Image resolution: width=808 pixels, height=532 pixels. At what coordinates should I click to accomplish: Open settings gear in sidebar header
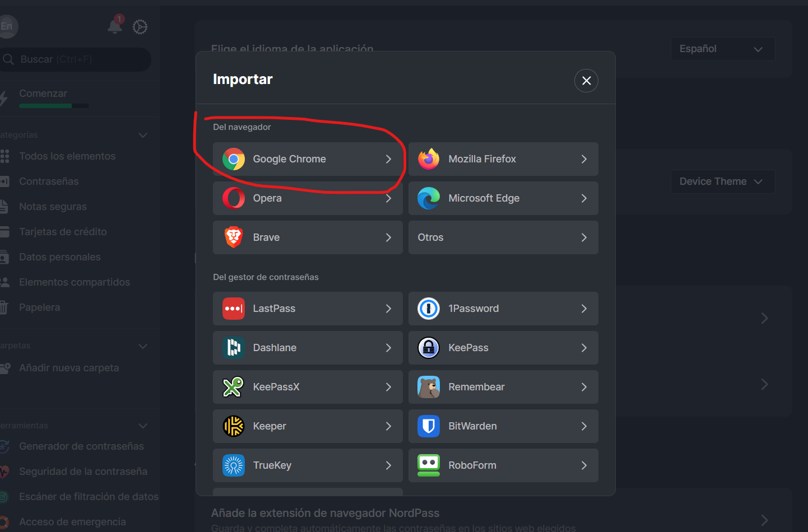[140, 27]
